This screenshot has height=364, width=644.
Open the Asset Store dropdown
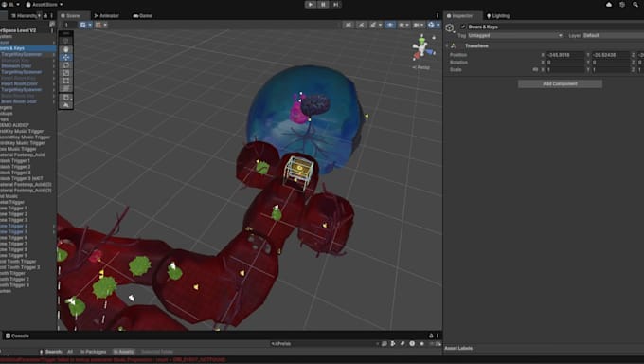point(44,5)
